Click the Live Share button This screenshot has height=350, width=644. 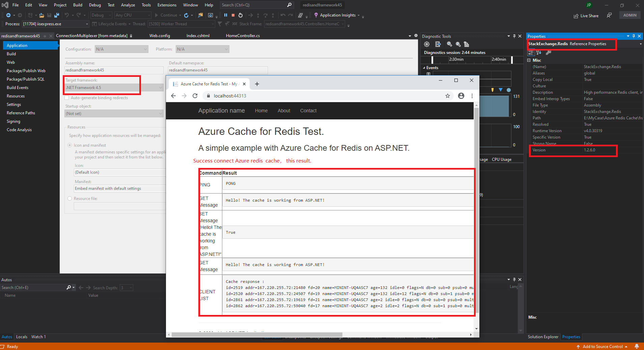pos(586,16)
